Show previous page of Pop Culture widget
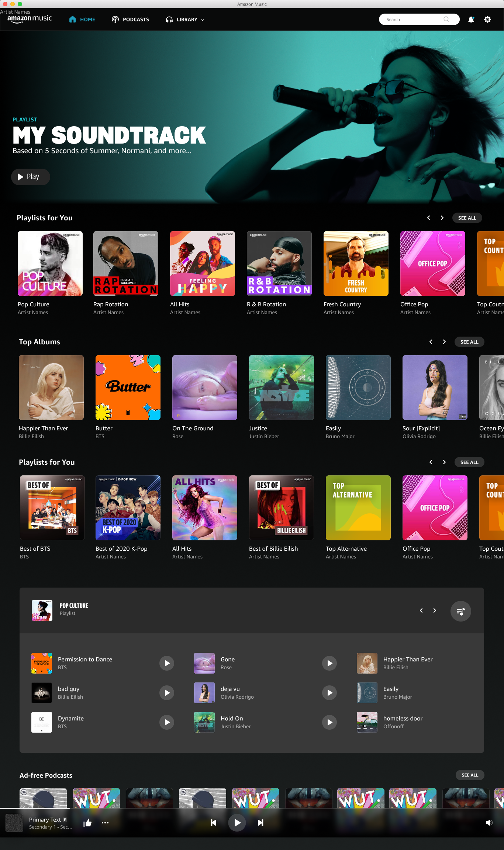The width and height of the screenshot is (504, 850). tap(421, 610)
